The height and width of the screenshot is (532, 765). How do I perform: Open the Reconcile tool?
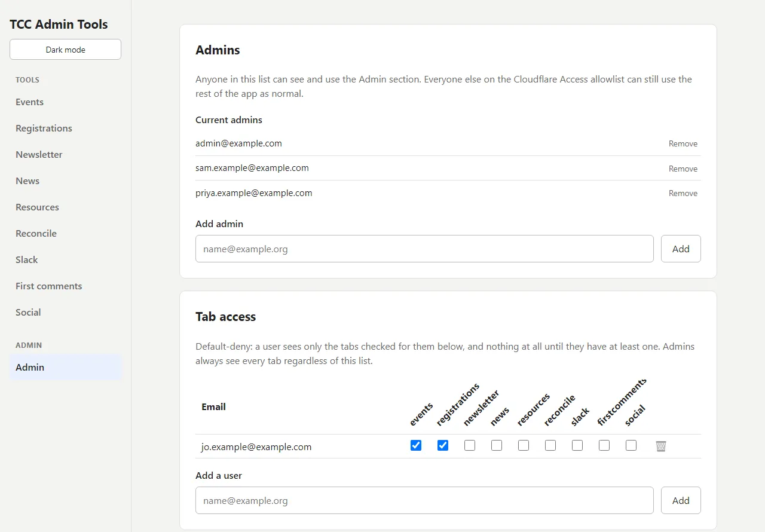click(x=65, y=234)
